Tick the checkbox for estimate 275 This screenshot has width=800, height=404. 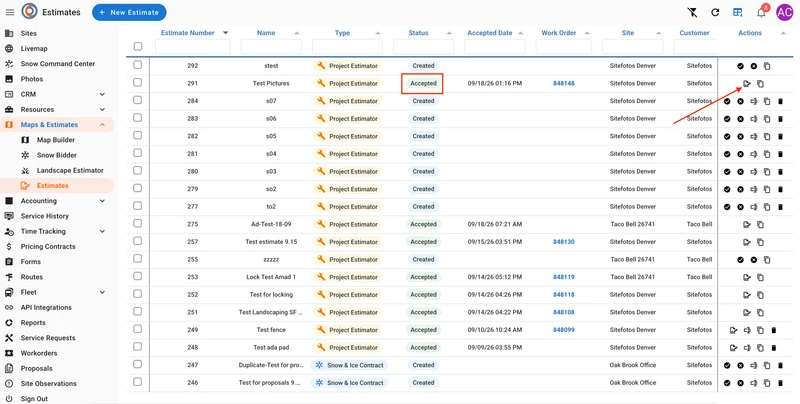[137, 223]
